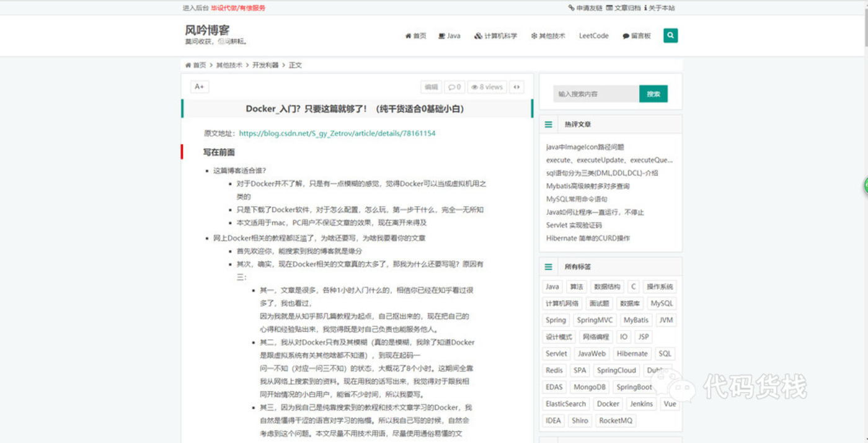This screenshot has height=443, width=868.
Task: Select the JVM tag
Action: click(666, 320)
